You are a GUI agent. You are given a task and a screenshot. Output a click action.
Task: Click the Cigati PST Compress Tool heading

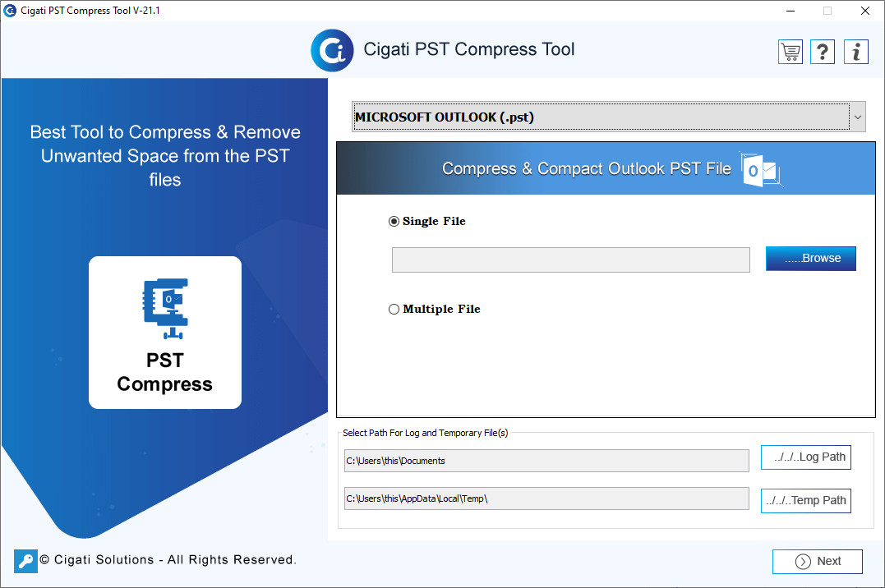(x=469, y=49)
